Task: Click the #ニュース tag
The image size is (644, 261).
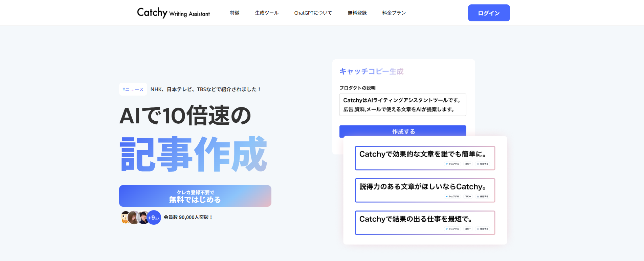Action: [x=133, y=89]
